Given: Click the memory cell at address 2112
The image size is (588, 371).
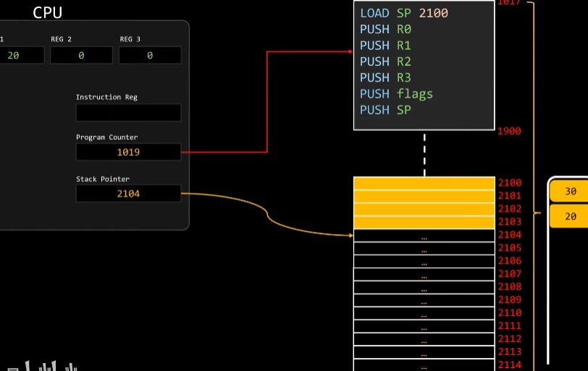Looking at the screenshot, I should pos(424,340).
